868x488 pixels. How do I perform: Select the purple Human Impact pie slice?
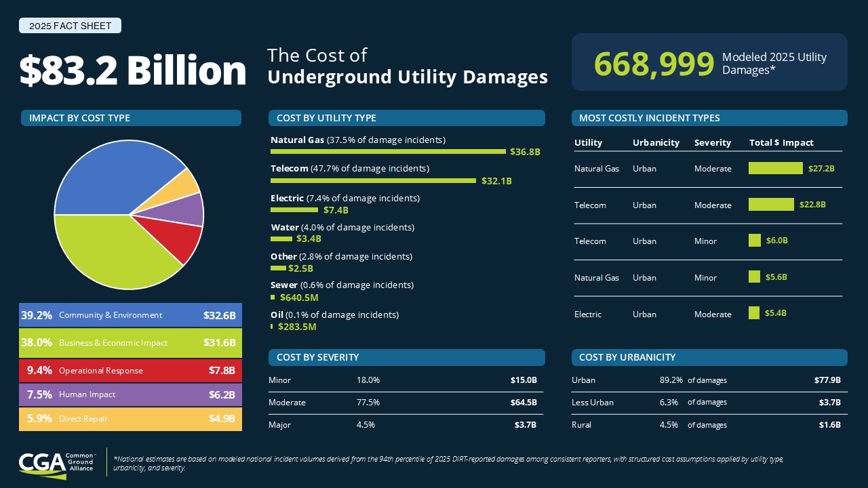[x=183, y=210]
